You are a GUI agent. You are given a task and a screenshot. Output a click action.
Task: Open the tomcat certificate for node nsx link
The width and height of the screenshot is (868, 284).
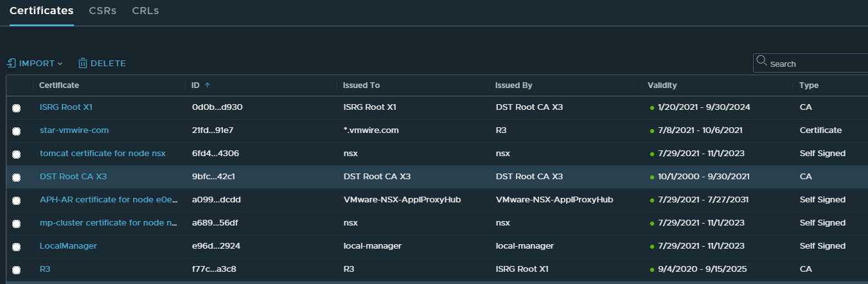click(x=102, y=154)
